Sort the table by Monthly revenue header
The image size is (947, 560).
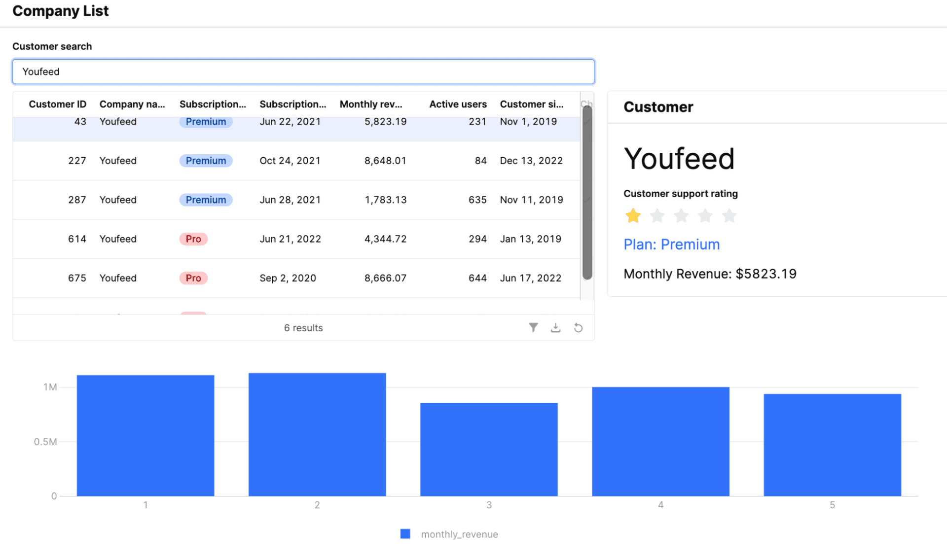372,104
